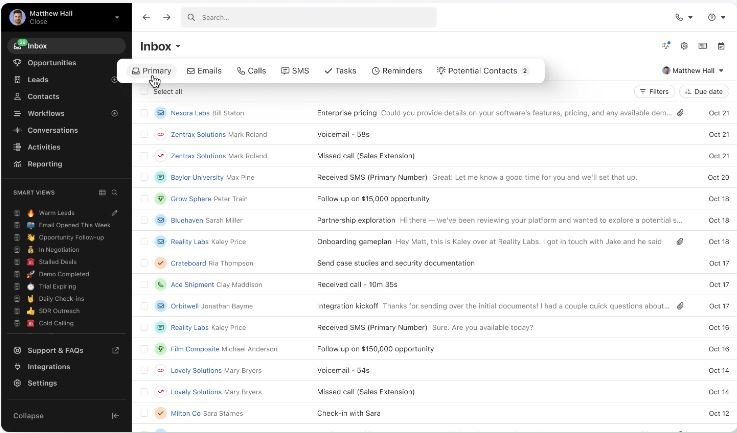Click voicemail icon for Lovely Solutions voicemail row
737x433 pixels.
(160, 370)
